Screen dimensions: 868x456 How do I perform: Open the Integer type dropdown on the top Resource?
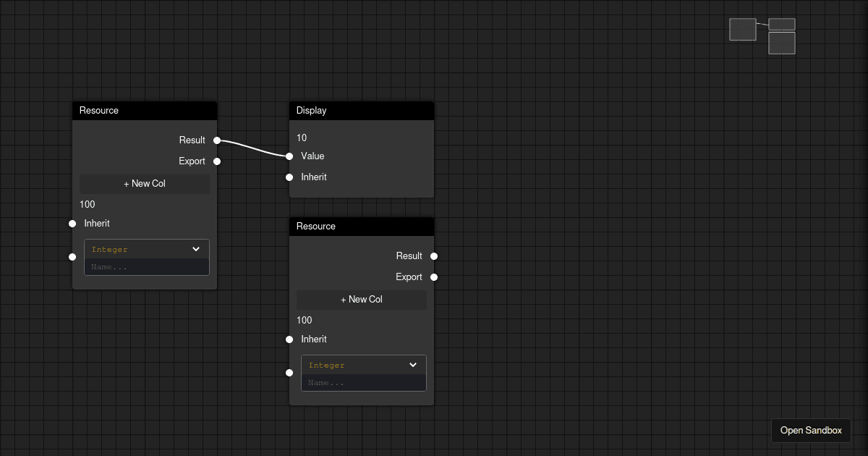[146, 249]
